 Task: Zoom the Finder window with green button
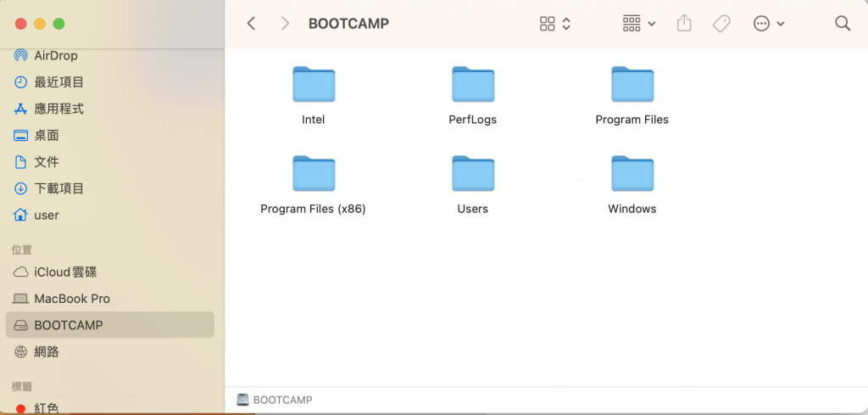pyautogui.click(x=58, y=24)
